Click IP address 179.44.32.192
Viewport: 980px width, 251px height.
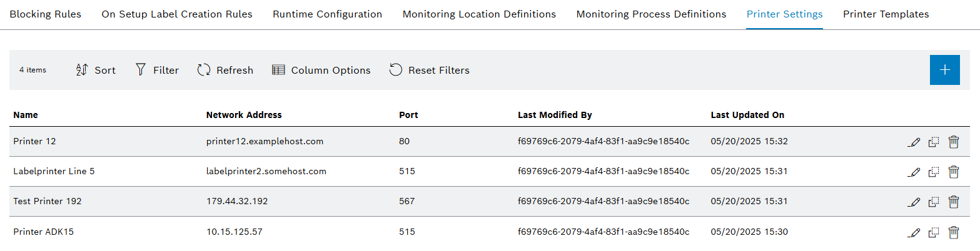[237, 201]
